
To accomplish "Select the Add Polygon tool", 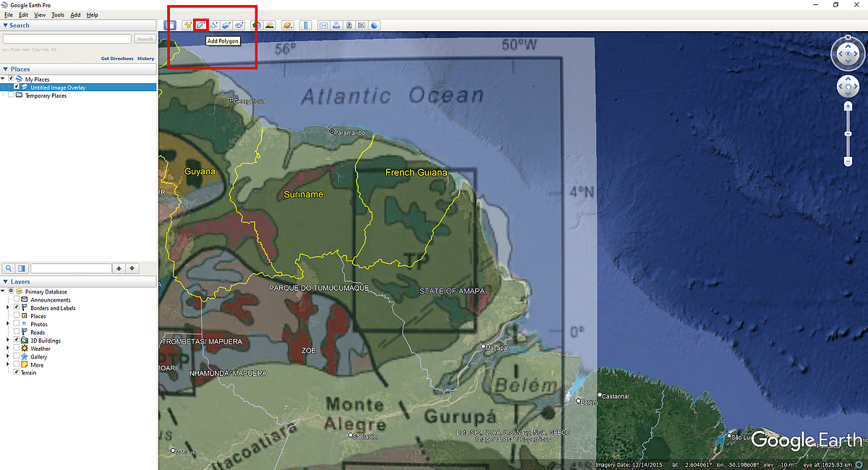I will (x=199, y=25).
